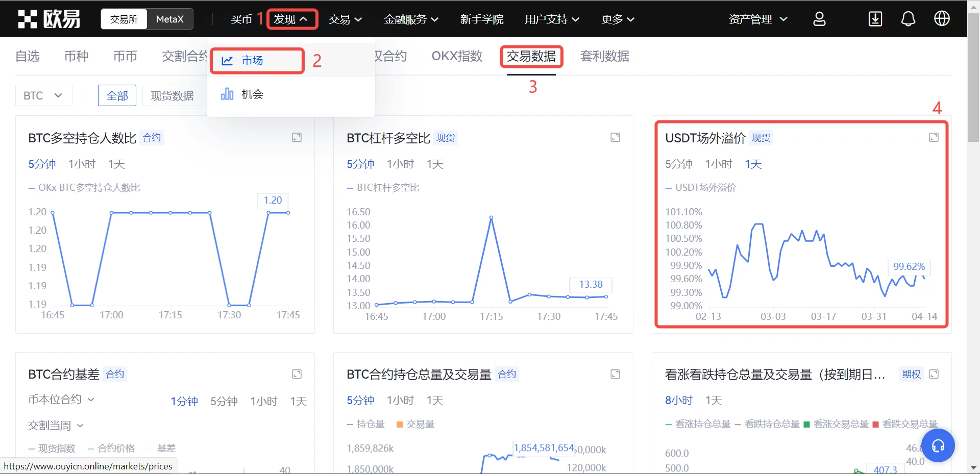Go to the 币种 tab

[76, 56]
